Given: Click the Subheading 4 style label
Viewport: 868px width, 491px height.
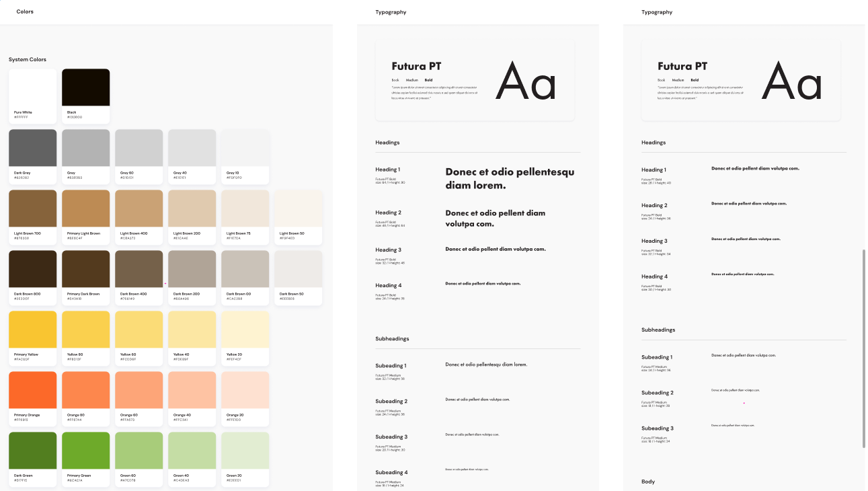Looking at the screenshot, I should click(x=391, y=472).
